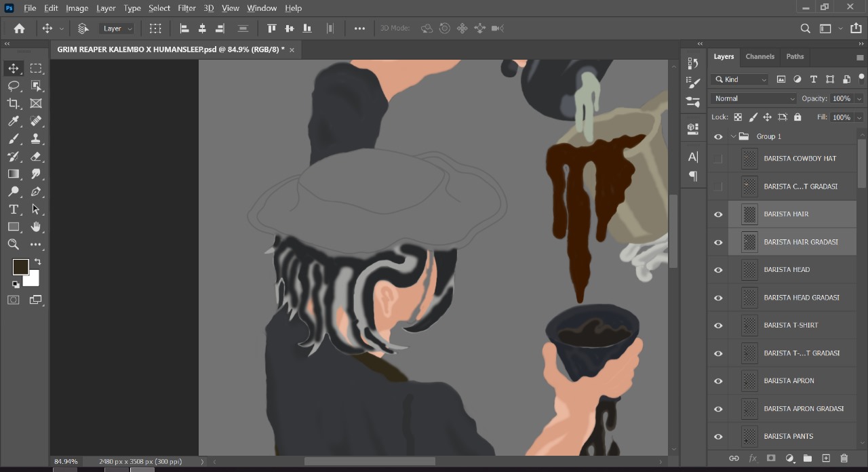Hide the Group 1 folder visibility

[x=718, y=136]
